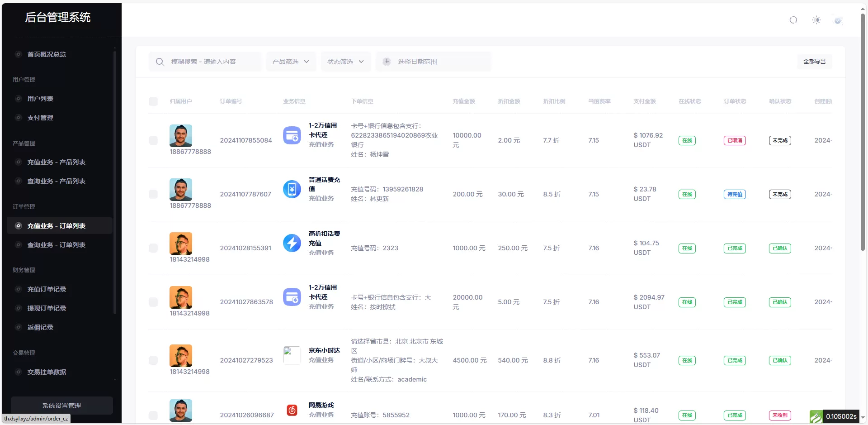Click the 京东小时达 product icon

(x=292, y=355)
